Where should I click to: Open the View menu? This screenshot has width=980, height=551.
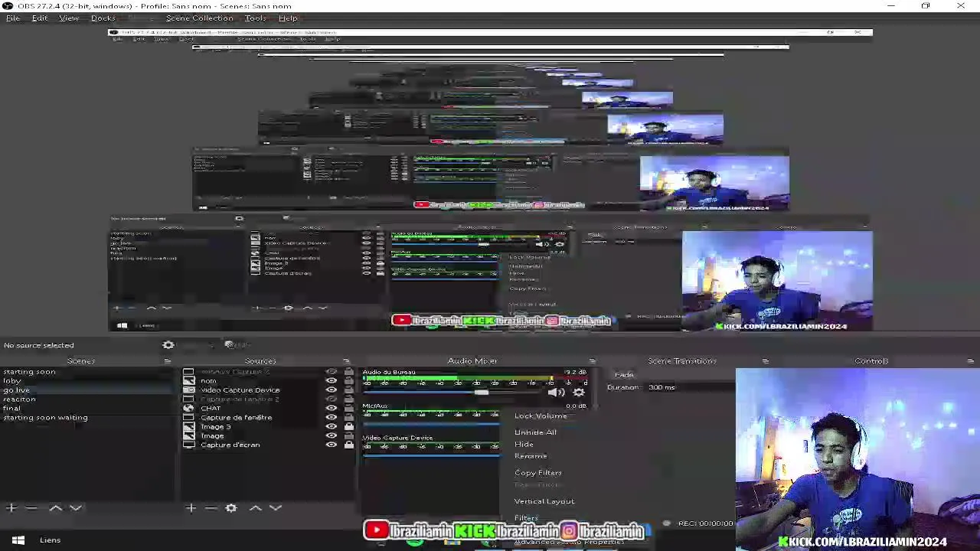[x=69, y=18]
